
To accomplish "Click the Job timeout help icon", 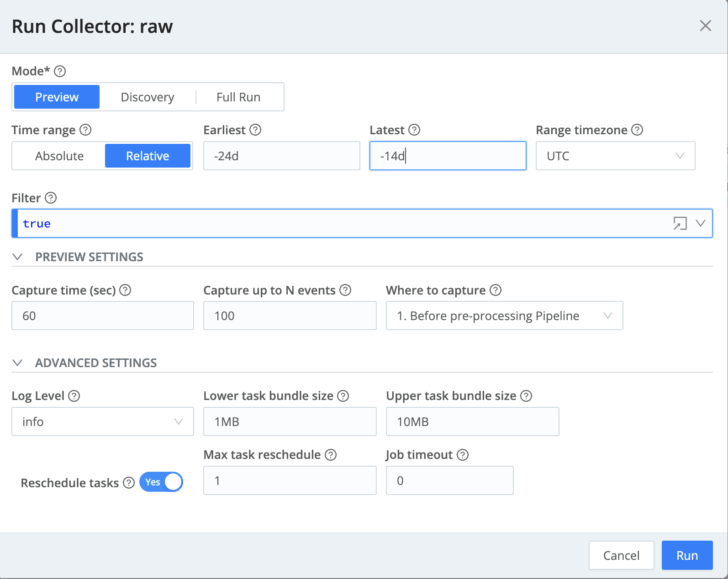I will click(x=463, y=455).
